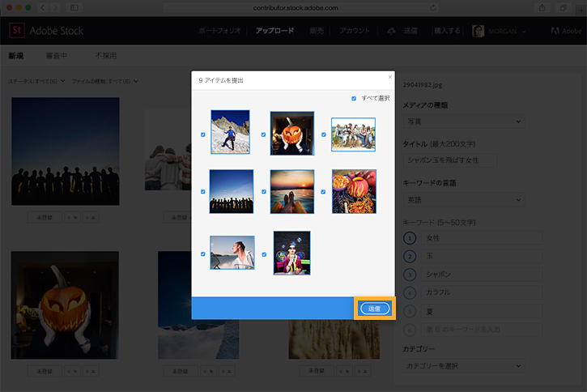The image size is (587, 392).
Task: Click keyword number 2 circle icon
Action: click(410, 256)
